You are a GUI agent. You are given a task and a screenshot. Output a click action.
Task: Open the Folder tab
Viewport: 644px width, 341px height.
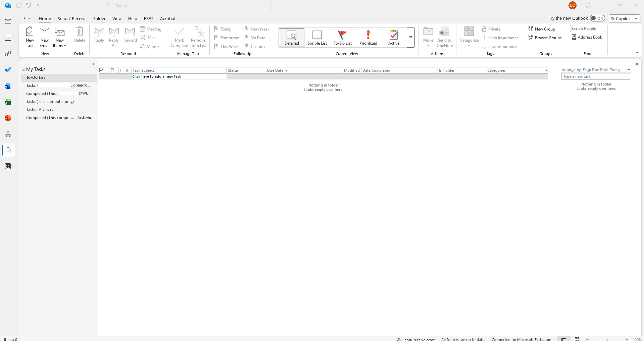tap(99, 18)
